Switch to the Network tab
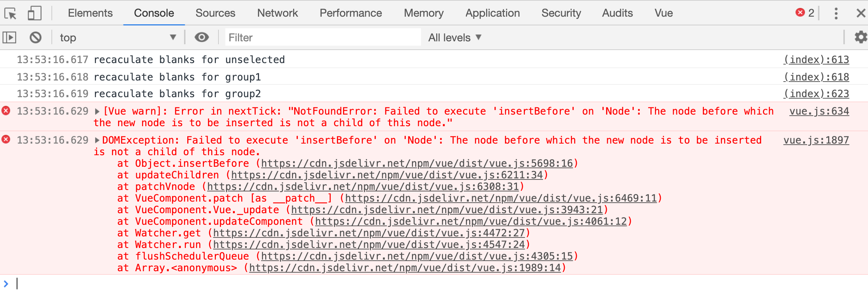This screenshot has width=868, height=306. [x=277, y=13]
